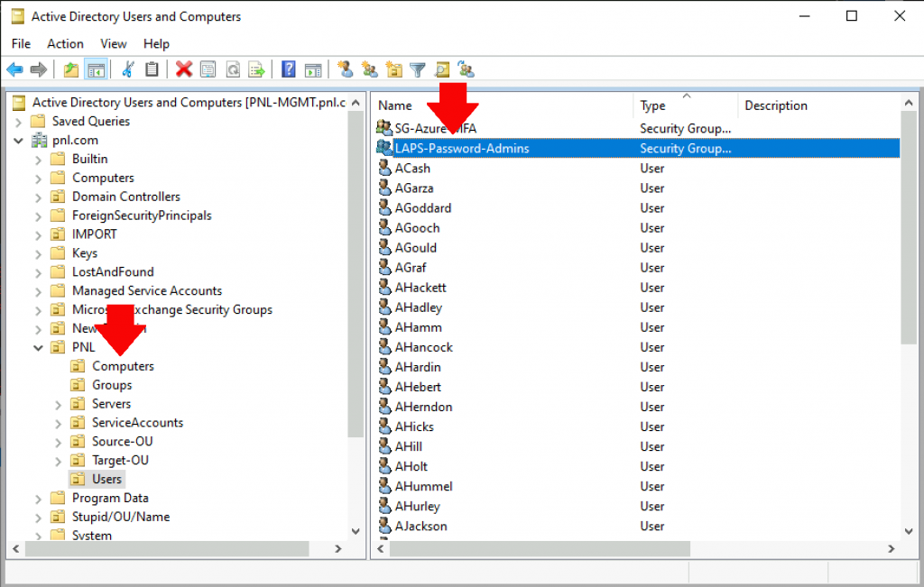Open the Action menu
The height and width of the screenshot is (587, 924).
(64, 43)
